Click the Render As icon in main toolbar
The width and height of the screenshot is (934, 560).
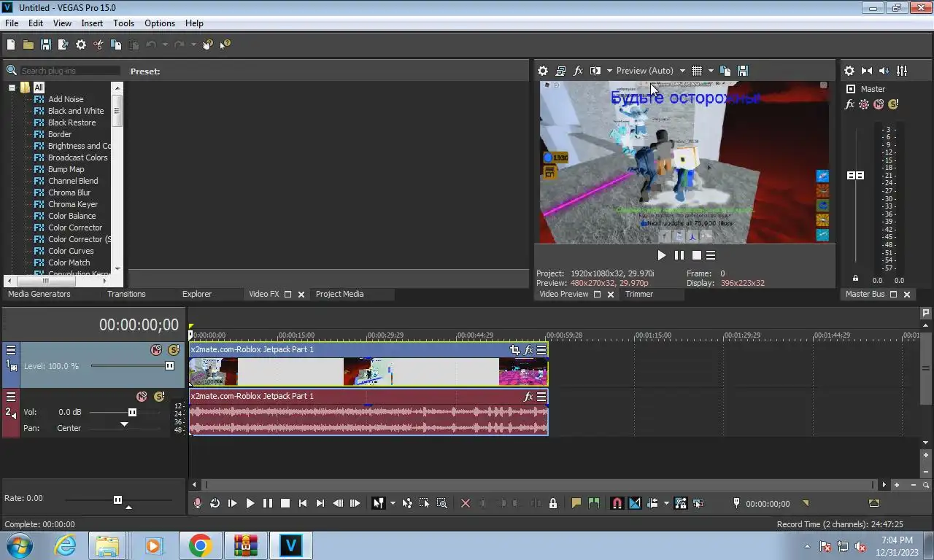tap(63, 45)
